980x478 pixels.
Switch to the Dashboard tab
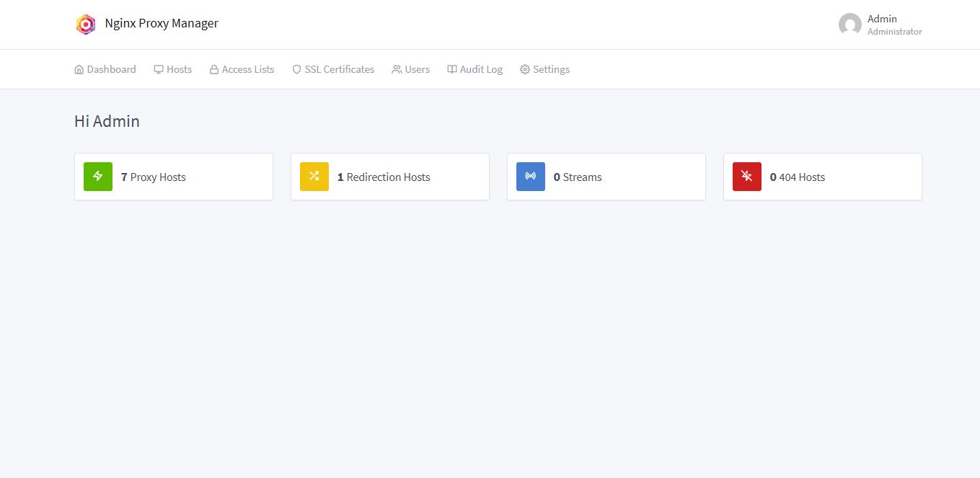tap(105, 68)
